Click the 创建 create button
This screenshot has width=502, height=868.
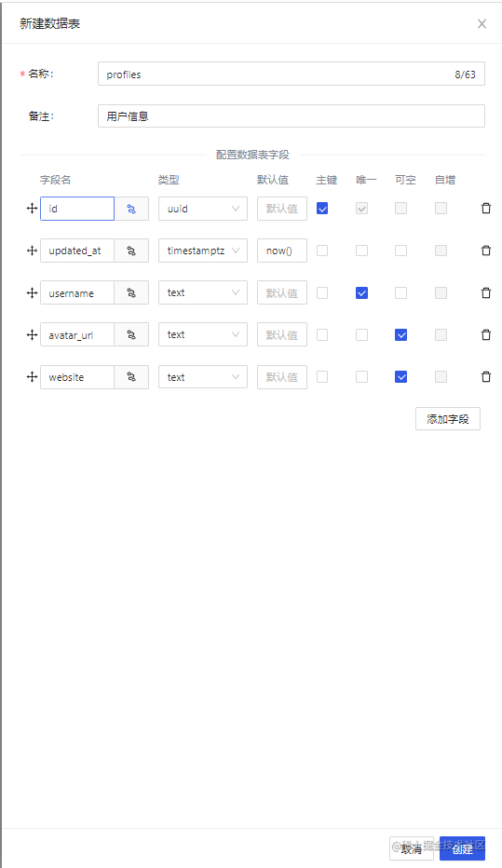(x=462, y=848)
